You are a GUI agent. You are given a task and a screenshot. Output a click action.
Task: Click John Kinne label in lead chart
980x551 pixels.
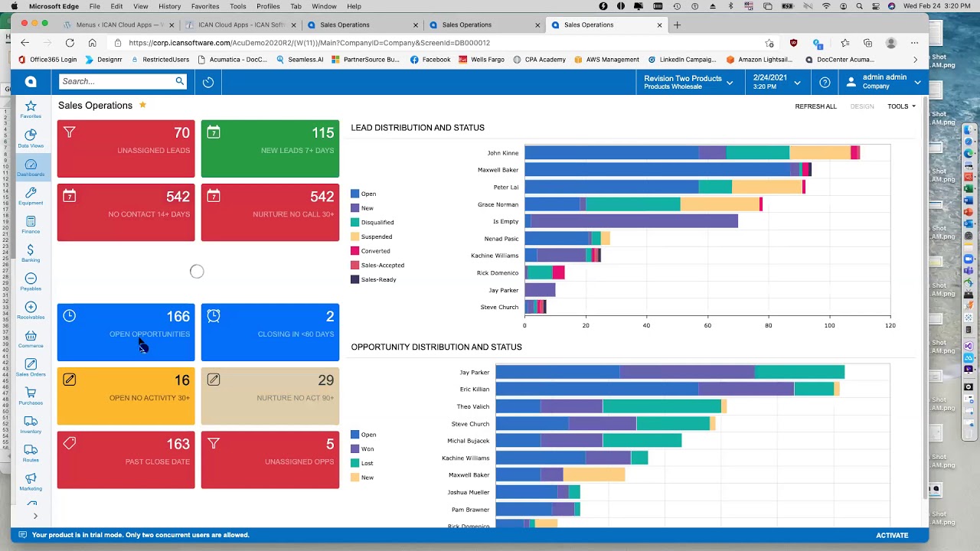(503, 153)
